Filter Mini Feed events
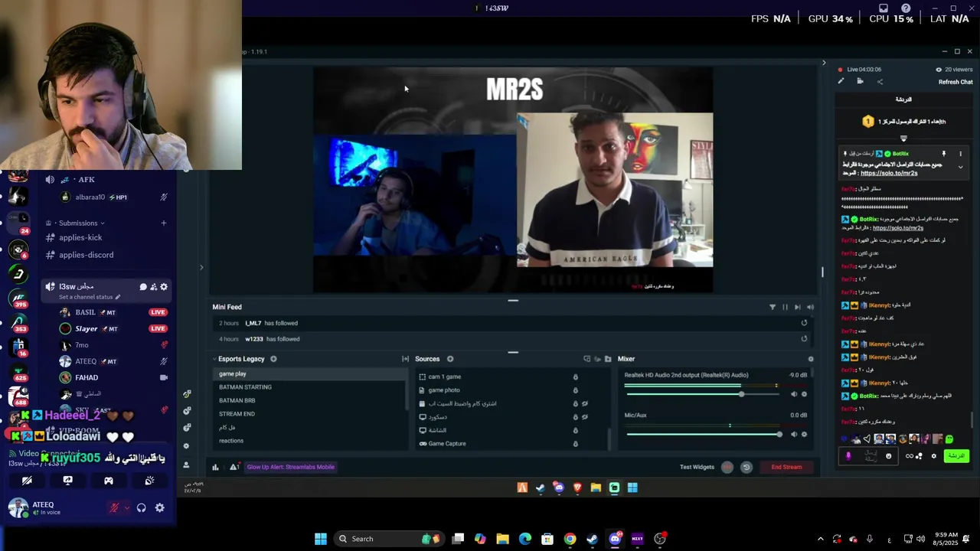 coord(772,307)
